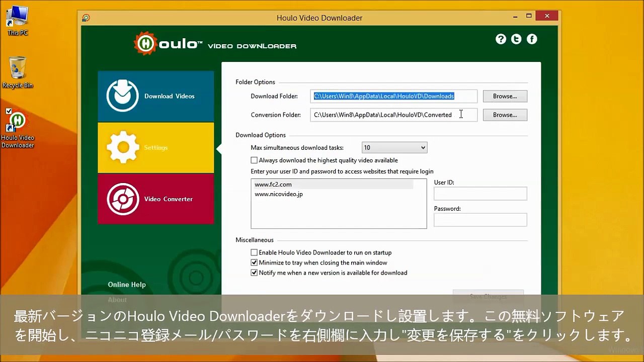Open the Houlo Twitter icon

[516, 39]
